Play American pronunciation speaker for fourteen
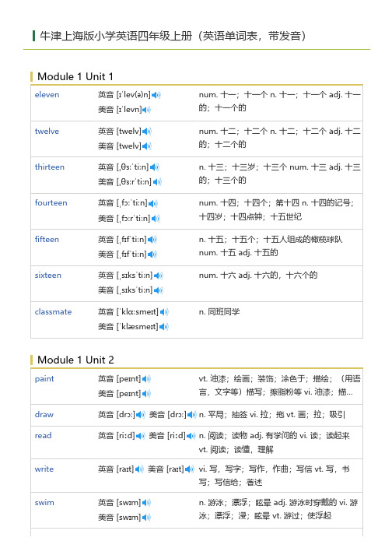 [156, 219]
